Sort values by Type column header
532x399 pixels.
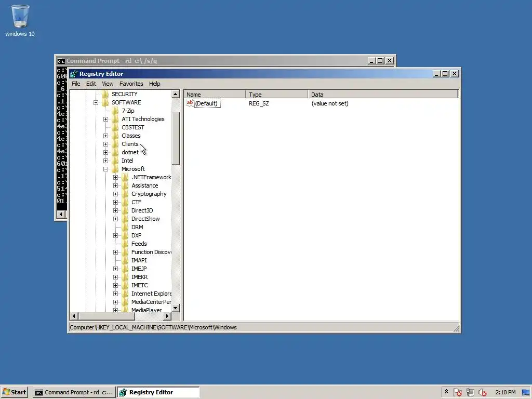point(277,95)
